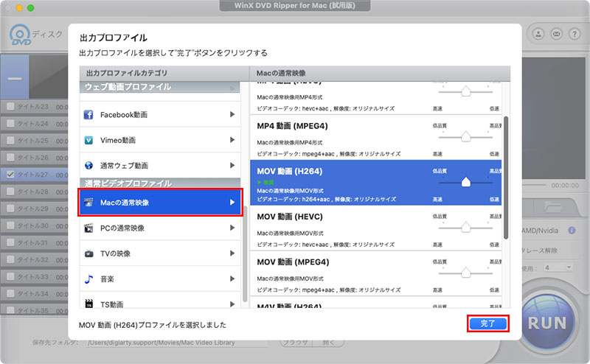Expand the TVの映像 arrow
This screenshot has width=590, height=364.
tap(232, 253)
